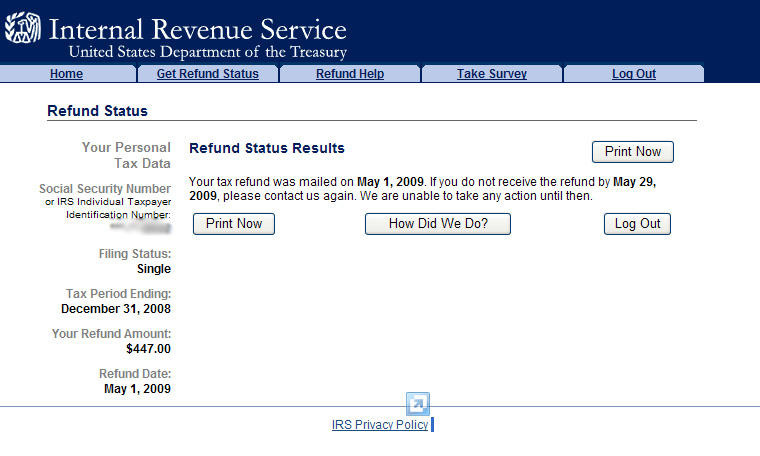760x456 pixels.
Task: Click Log Out in the navigation bar
Action: pos(633,74)
